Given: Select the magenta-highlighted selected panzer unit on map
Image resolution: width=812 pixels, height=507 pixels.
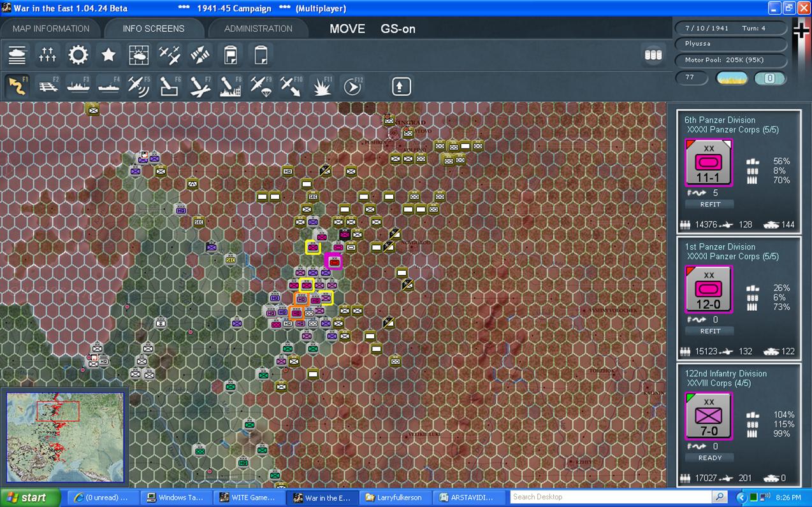Looking at the screenshot, I should coord(334,261).
